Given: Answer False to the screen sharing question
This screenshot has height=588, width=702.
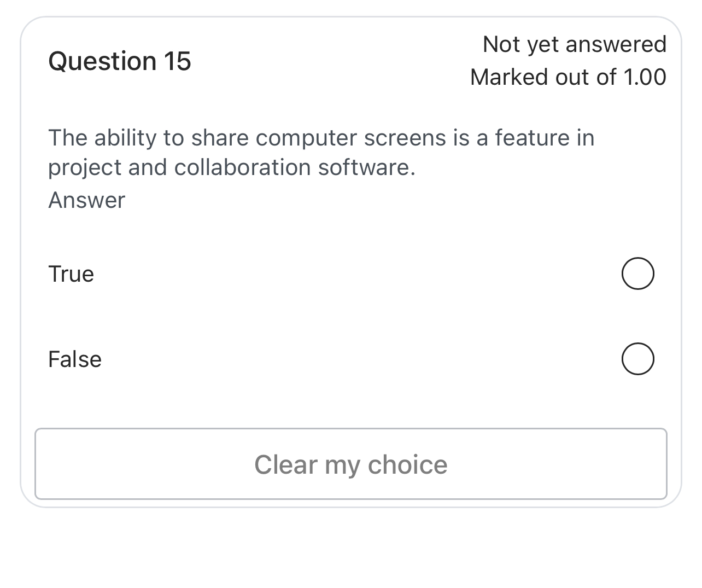Looking at the screenshot, I should pyautogui.click(x=637, y=359).
